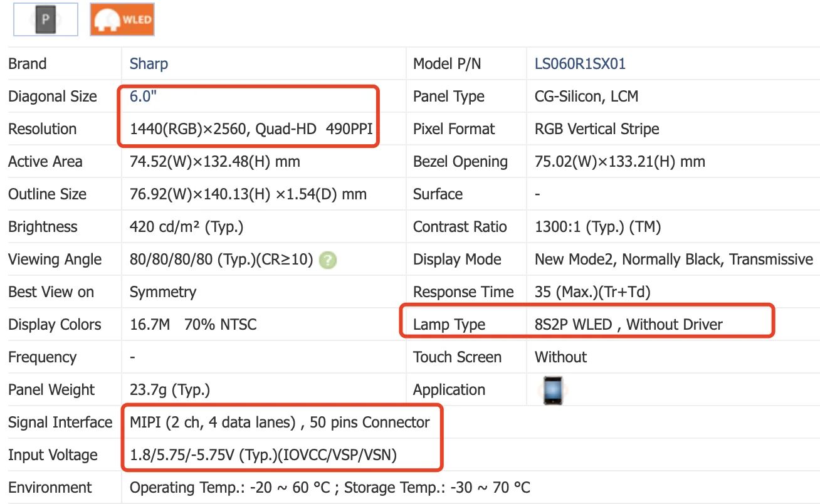Click the "Display Mode" label
Viewport: 820px width, 504px height.
pos(457,260)
